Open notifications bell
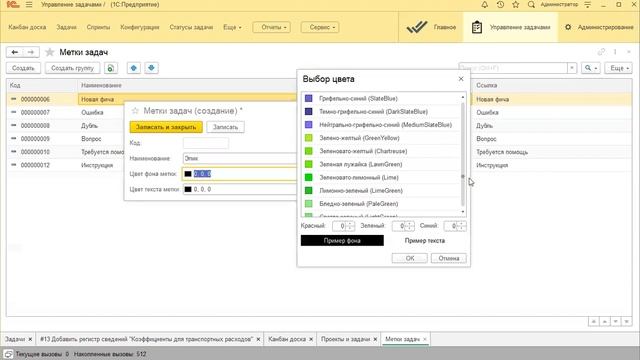Screen dimensions: 640x360 [484, 4]
